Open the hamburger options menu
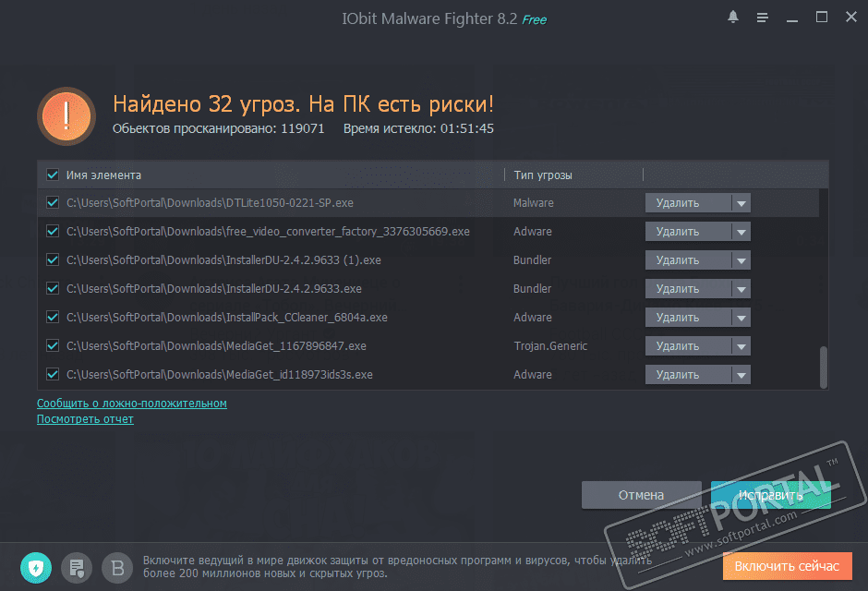This screenshot has height=591, width=868. pos(762,18)
